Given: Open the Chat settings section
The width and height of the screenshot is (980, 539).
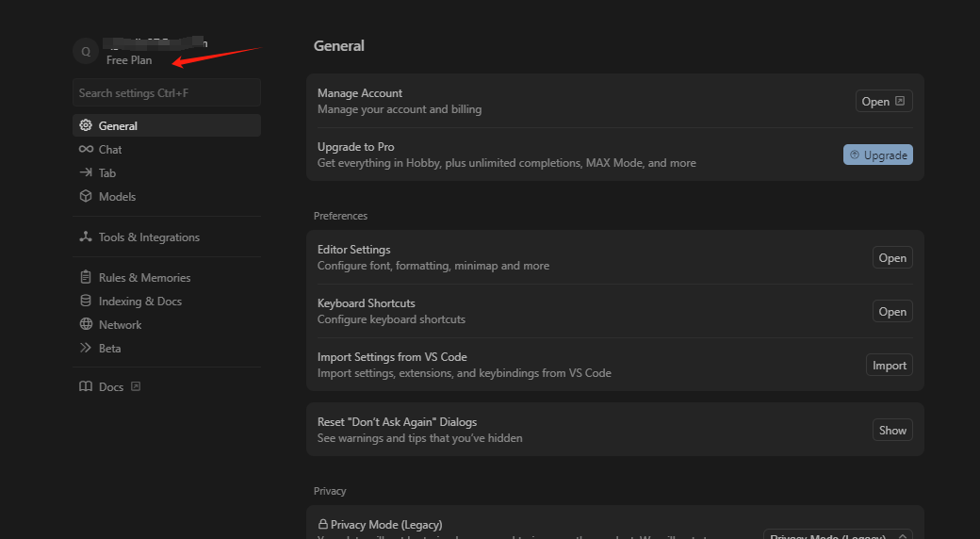Looking at the screenshot, I should [110, 150].
